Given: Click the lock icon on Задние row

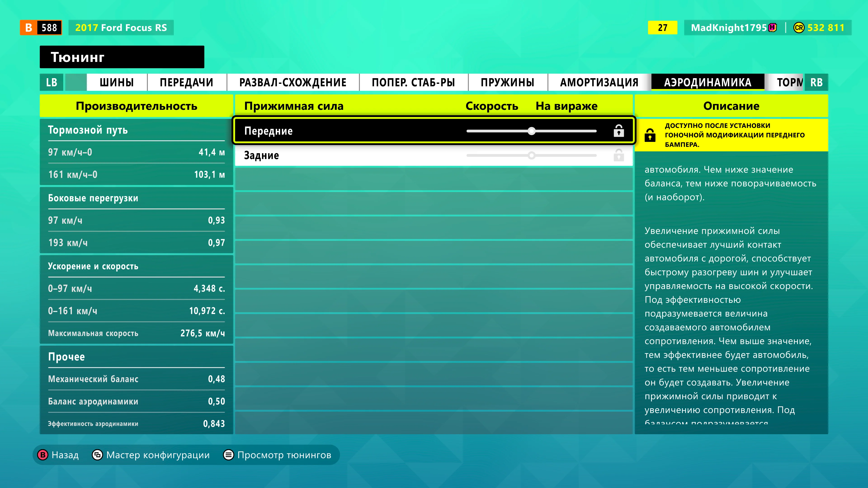Looking at the screenshot, I should point(619,155).
